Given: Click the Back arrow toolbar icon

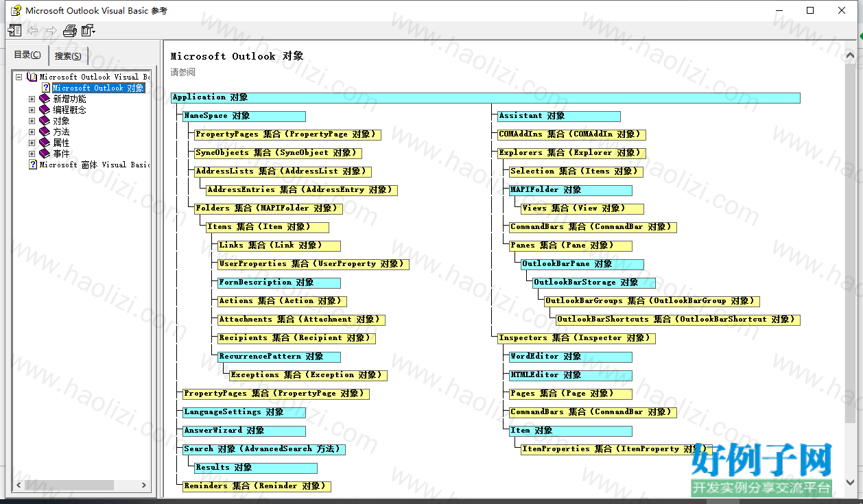Looking at the screenshot, I should (33, 30).
